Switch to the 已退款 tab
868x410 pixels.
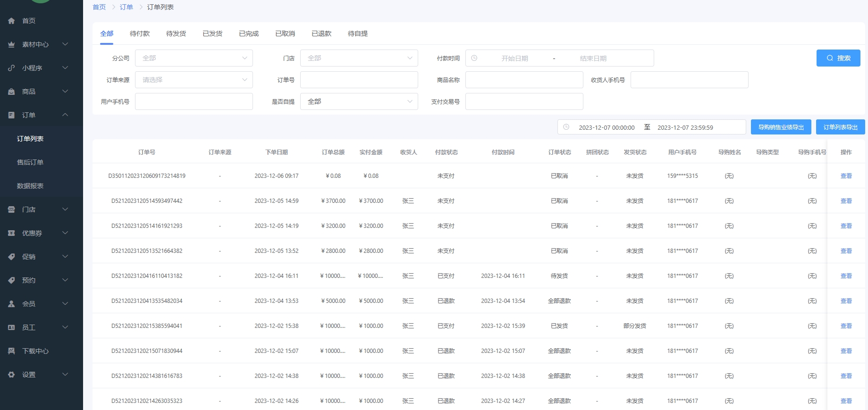tap(321, 33)
